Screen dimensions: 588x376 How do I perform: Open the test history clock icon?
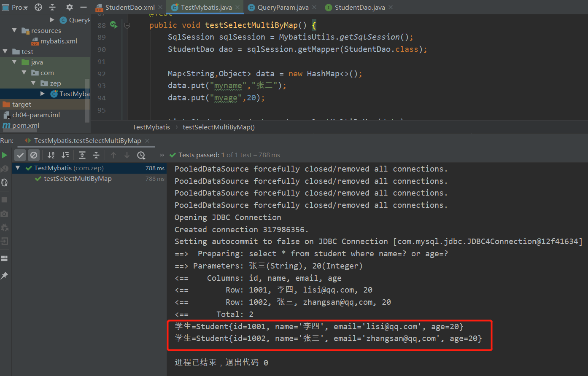pos(141,155)
